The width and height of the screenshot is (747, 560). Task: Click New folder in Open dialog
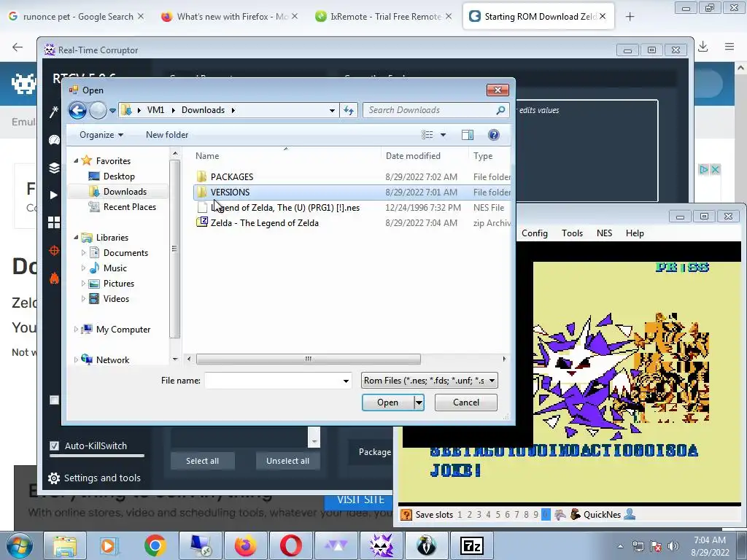(x=167, y=135)
